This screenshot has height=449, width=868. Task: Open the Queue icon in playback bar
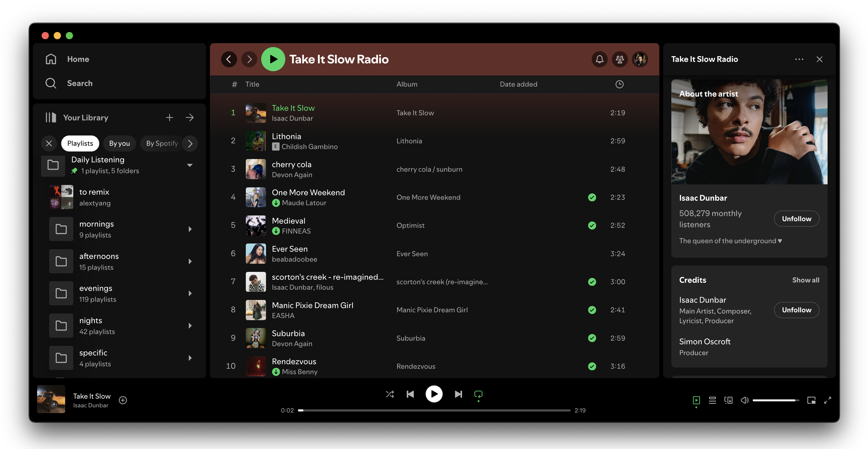712,400
